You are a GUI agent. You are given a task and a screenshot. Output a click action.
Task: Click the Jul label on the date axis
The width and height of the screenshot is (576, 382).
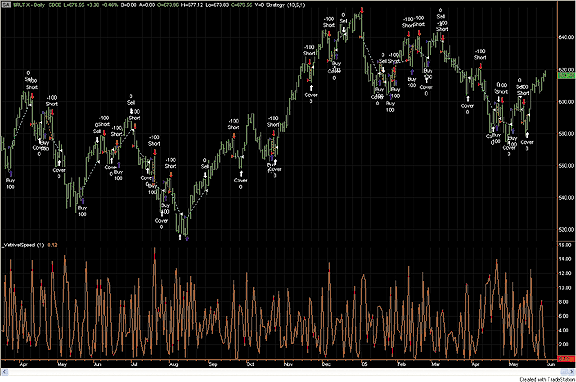[134, 364]
